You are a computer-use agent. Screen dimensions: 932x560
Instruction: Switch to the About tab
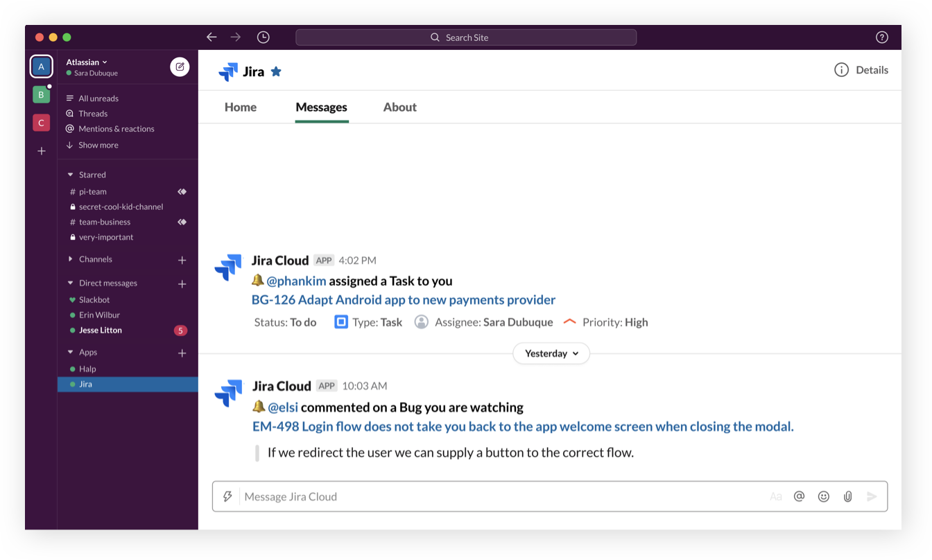click(399, 107)
